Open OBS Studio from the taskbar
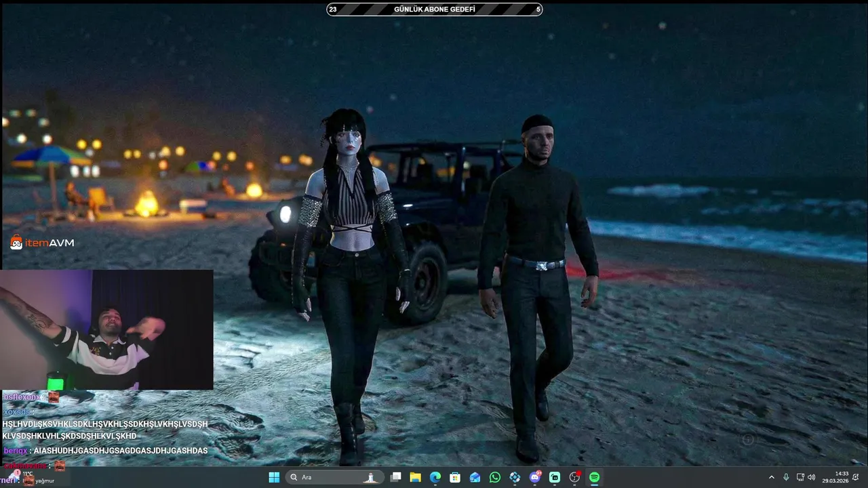This screenshot has width=868, height=488. (574, 477)
